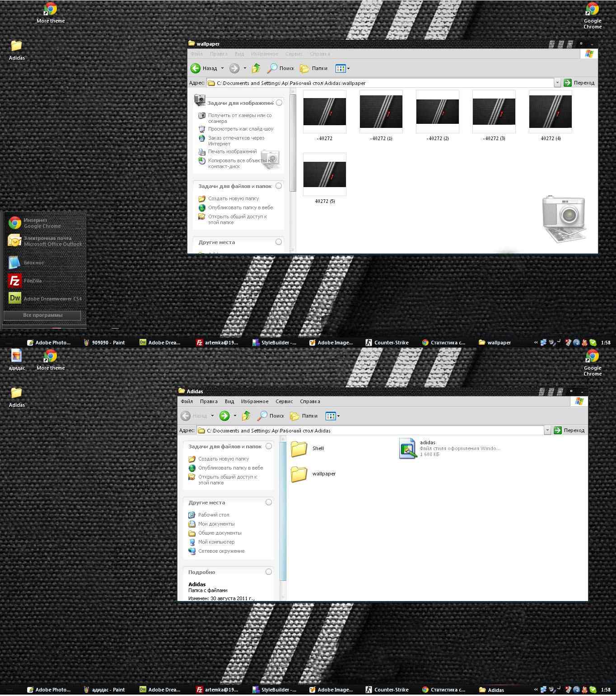Select Shell folder in Adidas window
Image resolution: width=616 pixels, height=696 pixels.
click(x=307, y=448)
